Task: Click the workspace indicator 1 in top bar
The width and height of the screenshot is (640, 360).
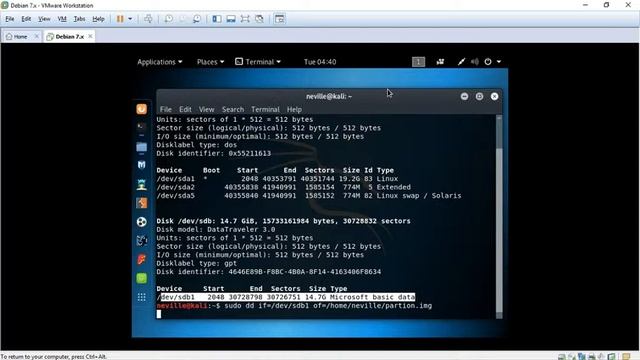Action: (x=418, y=62)
